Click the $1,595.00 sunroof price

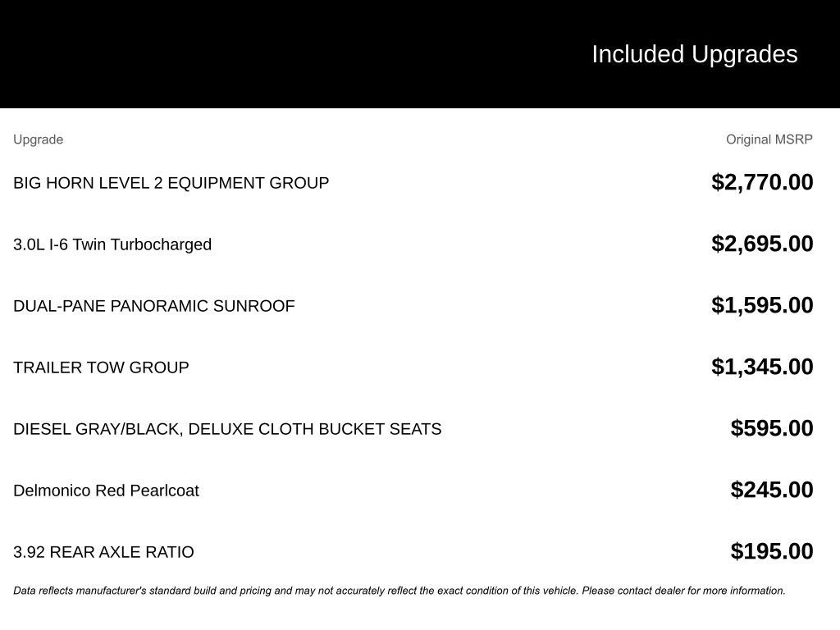(x=762, y=305)
